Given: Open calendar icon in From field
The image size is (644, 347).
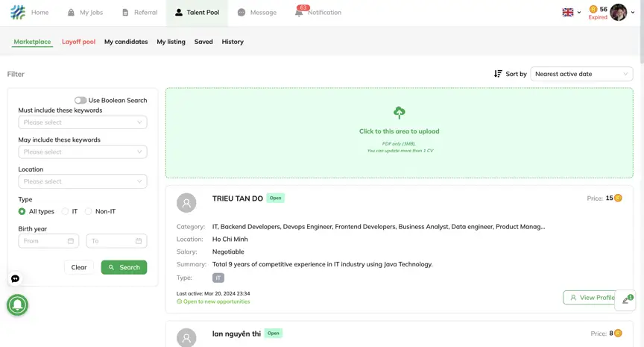Looking at the screenshot, I should (71, 241).
